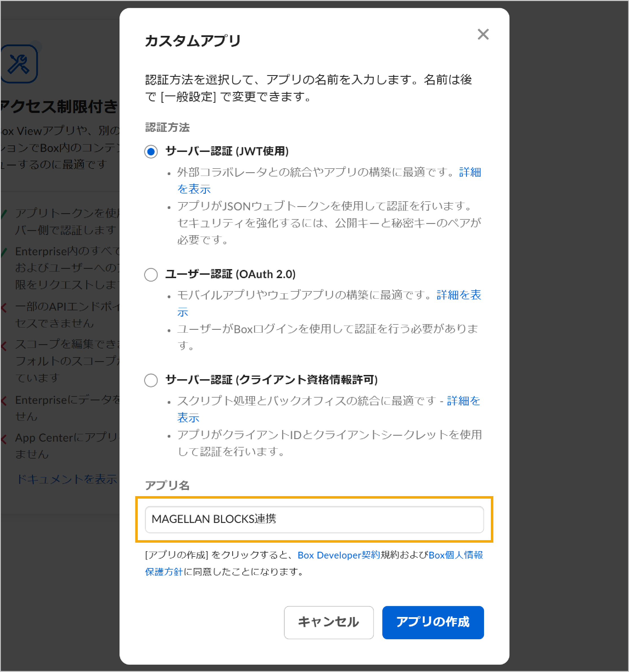Click the カスタムアプリ dialog title
Screen dimensions: 629x672
tap(193, 41)
